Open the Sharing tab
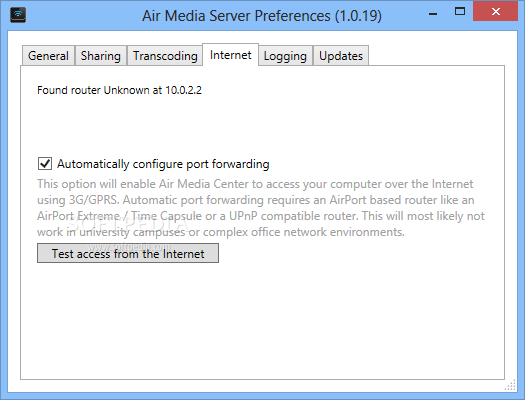Viewport: 525px width, 400px height. point(100,56)
